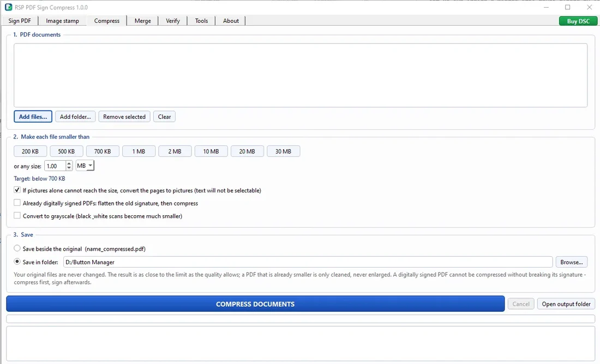Set target to 30 MB preset

[283, 151]
